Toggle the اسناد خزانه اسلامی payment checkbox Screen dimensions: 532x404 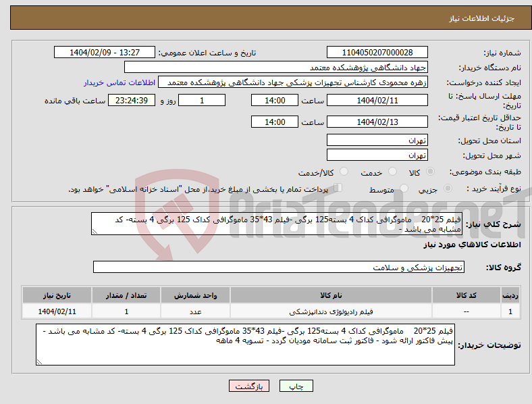338,187
